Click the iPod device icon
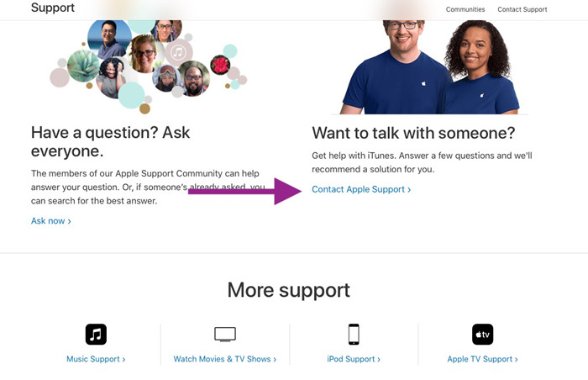588x380 pixels. [x=354, y=334]
